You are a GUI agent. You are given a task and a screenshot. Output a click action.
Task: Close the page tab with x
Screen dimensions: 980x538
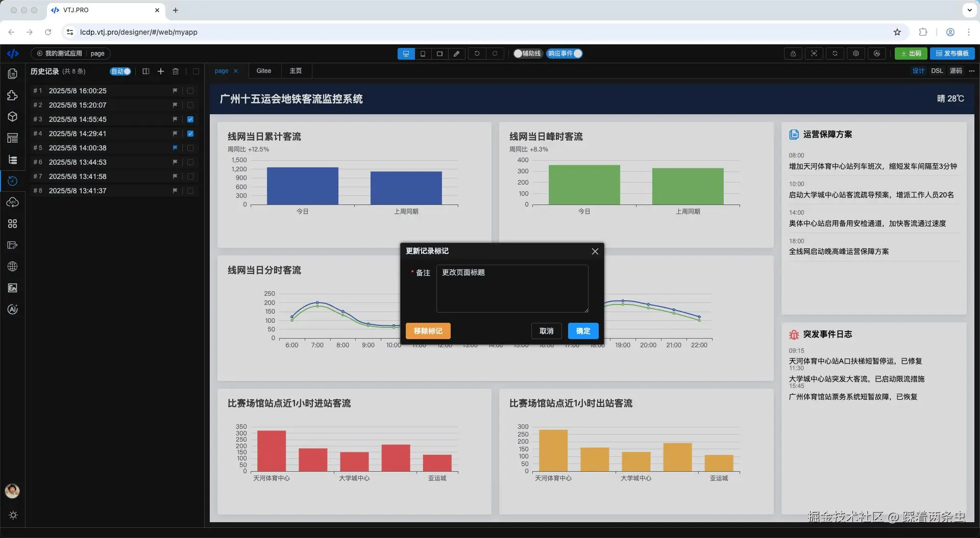click(x=236, y=71)
